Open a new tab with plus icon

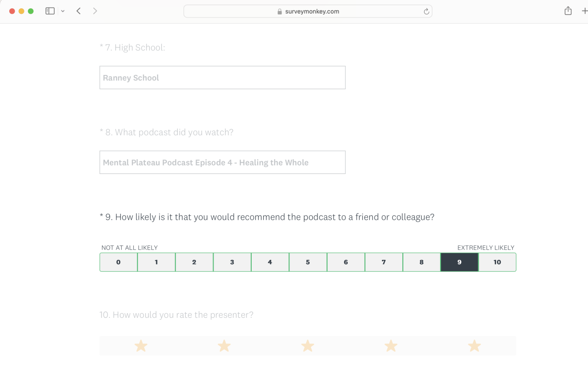(x=584, y=11)
